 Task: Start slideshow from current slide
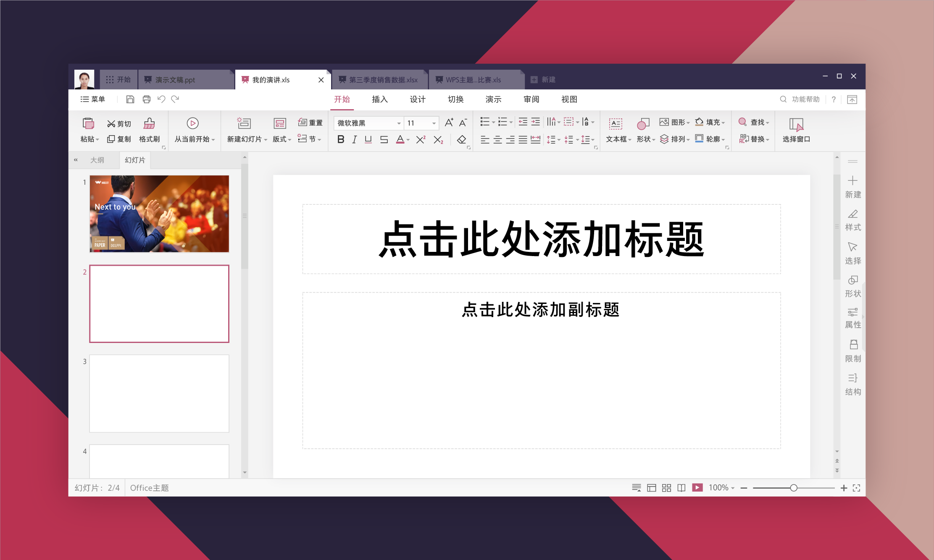pyautogui.click(x=192, y=124)
